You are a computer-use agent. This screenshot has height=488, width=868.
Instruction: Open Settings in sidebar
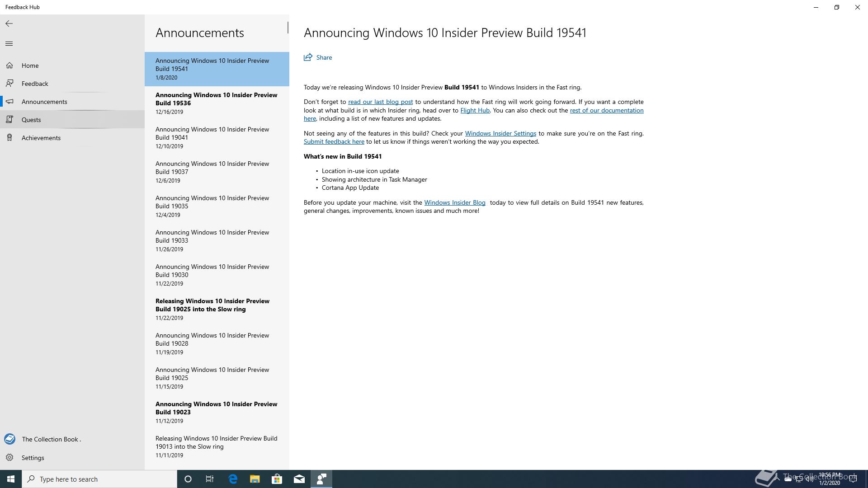[x=72, y=458]
